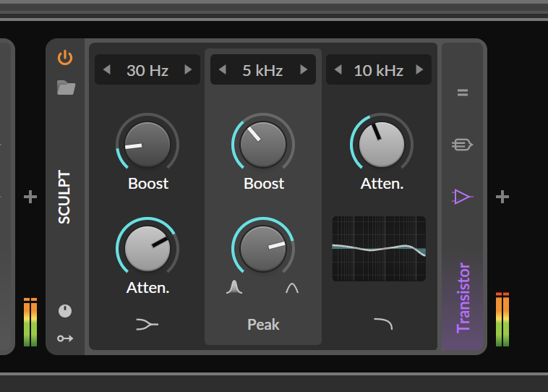548x392 pixels.
Task: Select the narrow peak bandwidth icon
Action: tap(232, 288)
